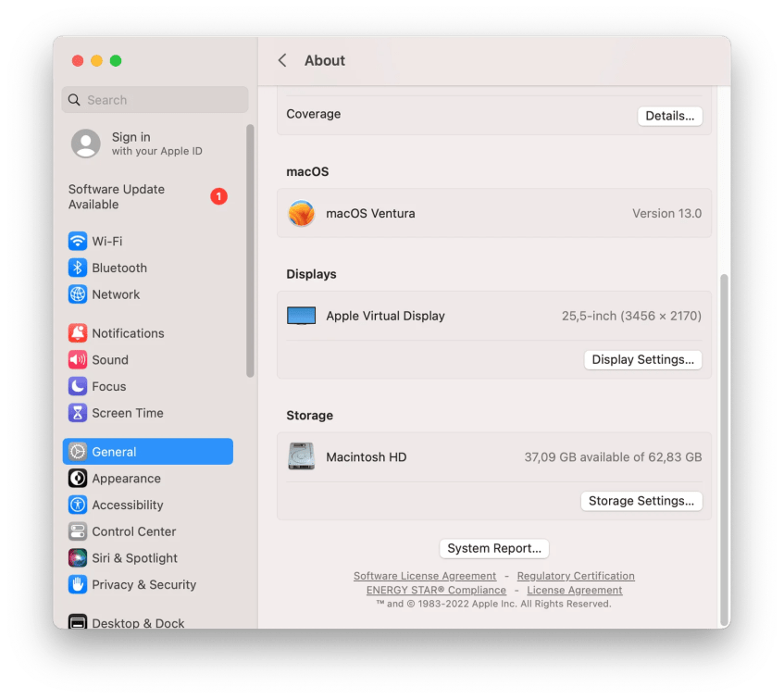Click the General gear icon
784x699 pixels.
tap(78, 452)
